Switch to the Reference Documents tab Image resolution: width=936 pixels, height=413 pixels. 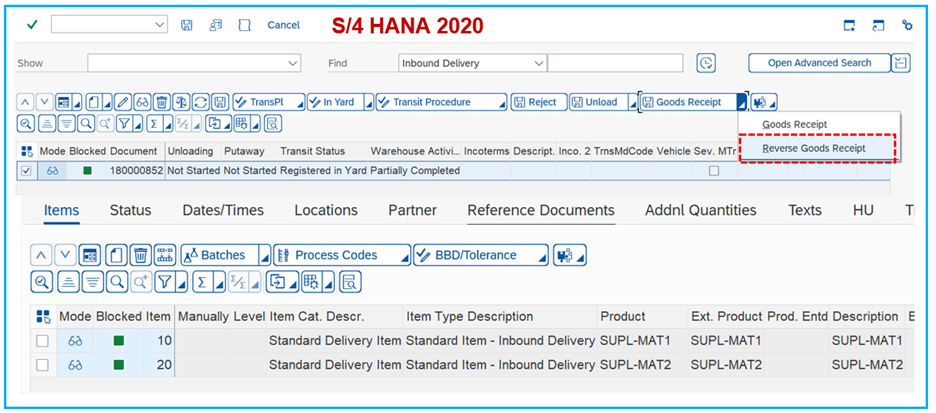pos(540,210)
